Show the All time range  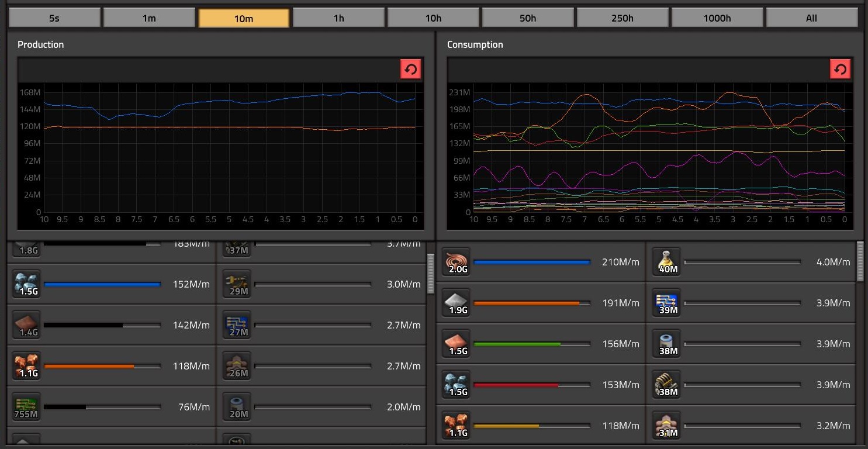811,18
